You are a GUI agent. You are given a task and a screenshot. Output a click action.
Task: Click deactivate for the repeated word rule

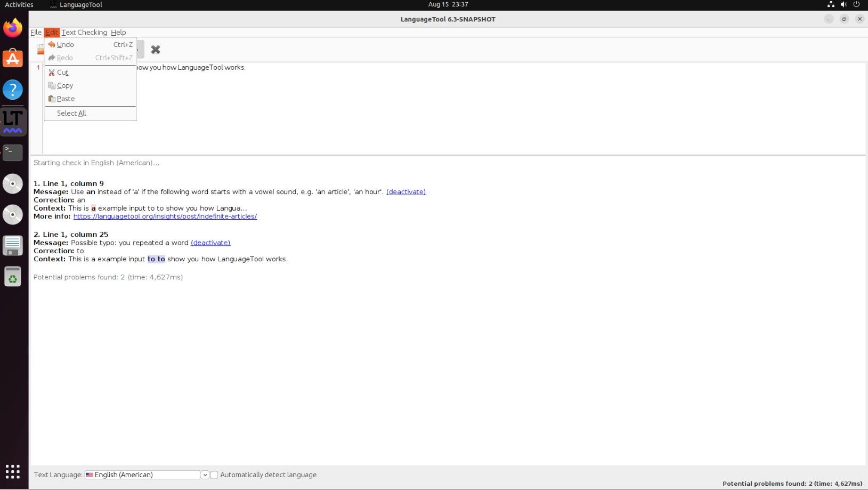coord(210,243)
